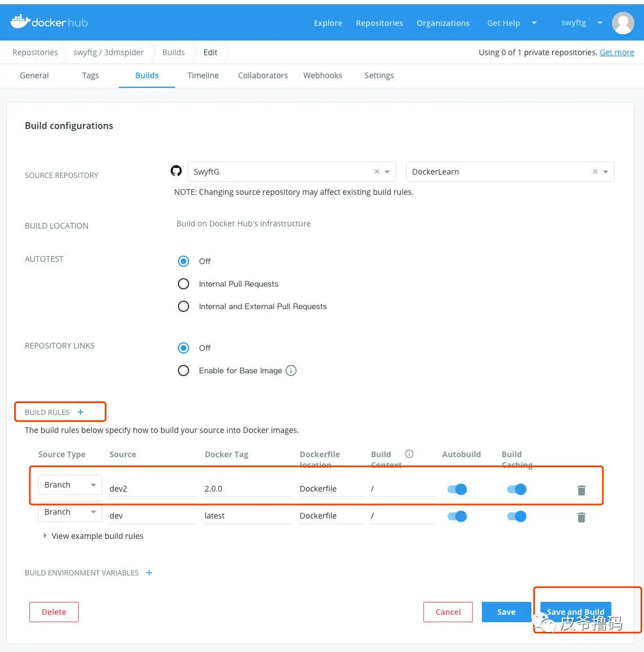The width and height of the screenshot is (644, 652).
Task: Click the Get Help menu label
Action: pyautogui.click(x=503, y=23)
